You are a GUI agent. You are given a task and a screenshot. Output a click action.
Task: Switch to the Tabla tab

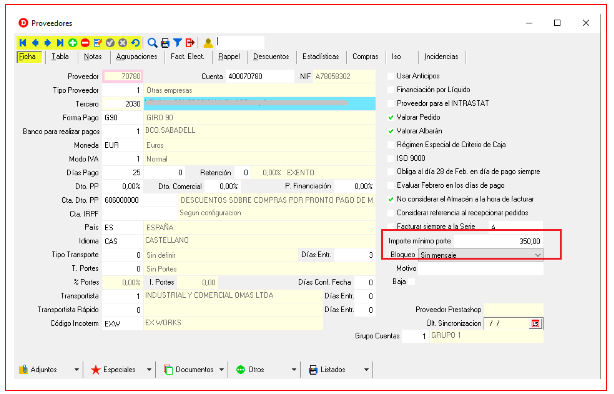tap(60, 56)
